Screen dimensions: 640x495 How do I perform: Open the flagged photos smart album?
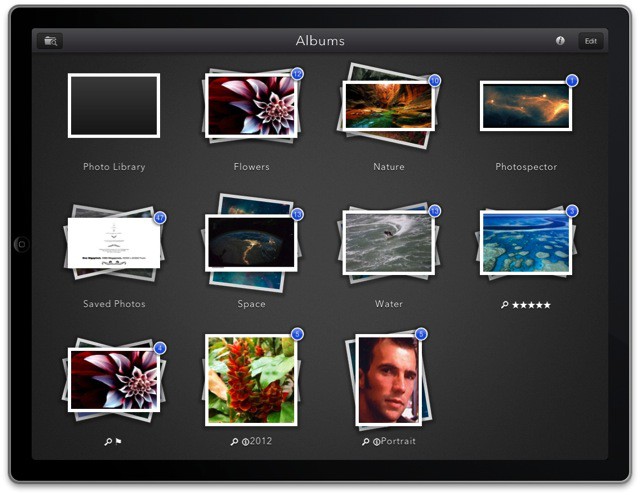pyautogui.click(x=114, y=379)
